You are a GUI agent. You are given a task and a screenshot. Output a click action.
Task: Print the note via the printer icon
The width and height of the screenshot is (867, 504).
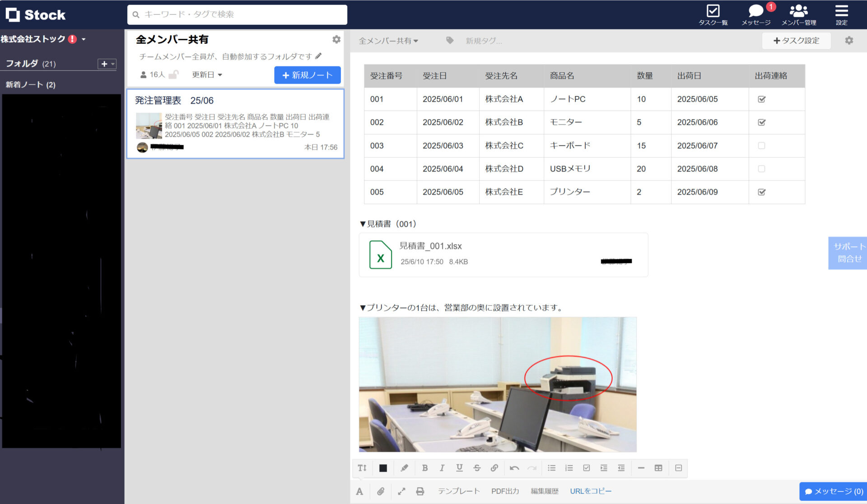point(420,491)
